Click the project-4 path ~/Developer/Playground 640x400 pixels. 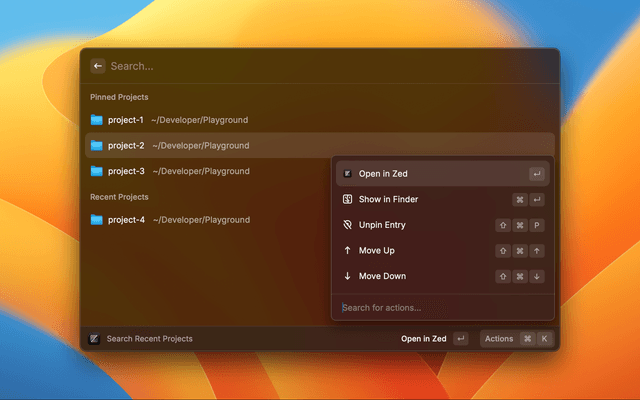202,220
